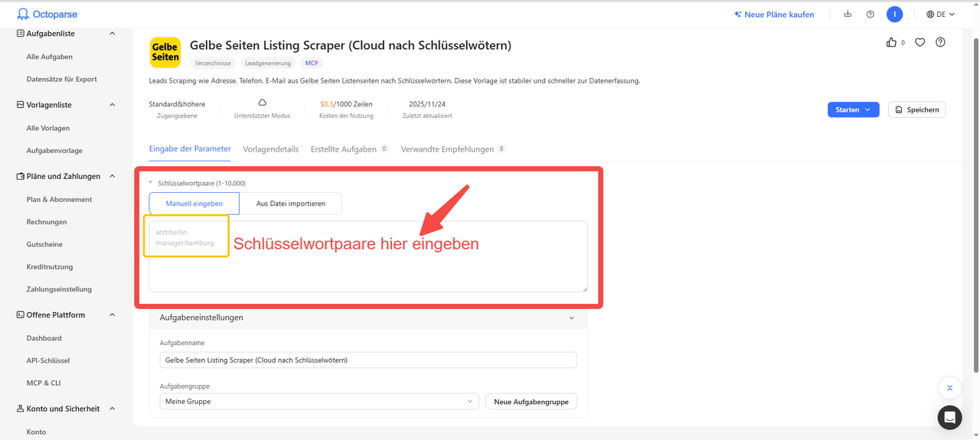
Task: Open Dashboard in sidebar
Action: point(44,337)
